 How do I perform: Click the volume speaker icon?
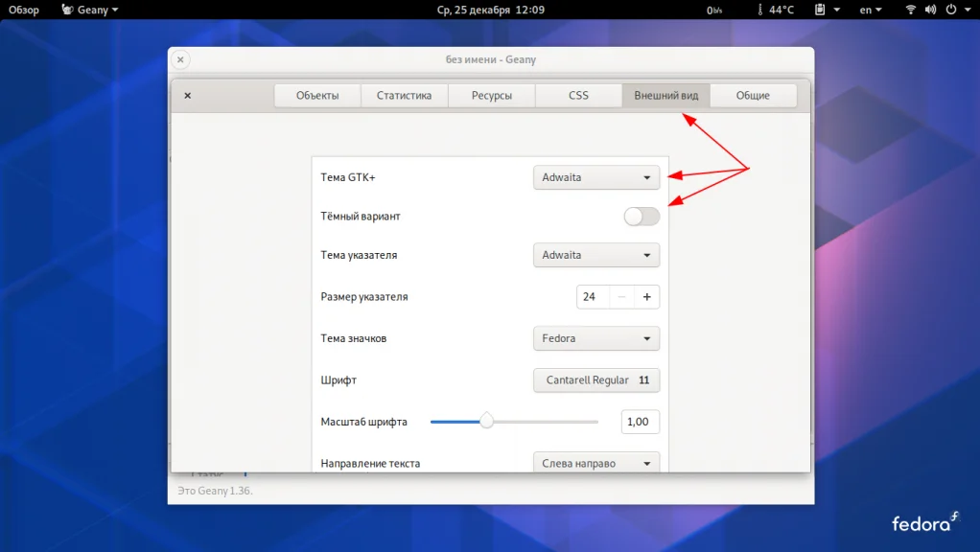(931, 10)
